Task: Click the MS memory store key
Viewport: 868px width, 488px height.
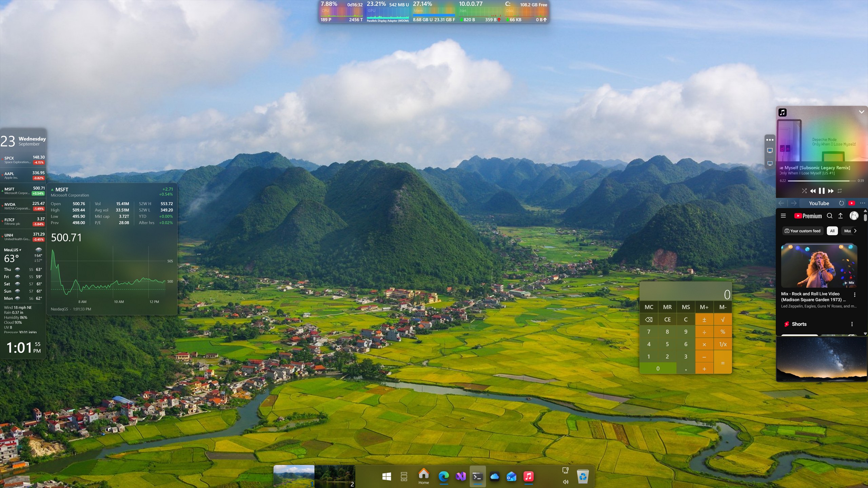Action: 686,307
